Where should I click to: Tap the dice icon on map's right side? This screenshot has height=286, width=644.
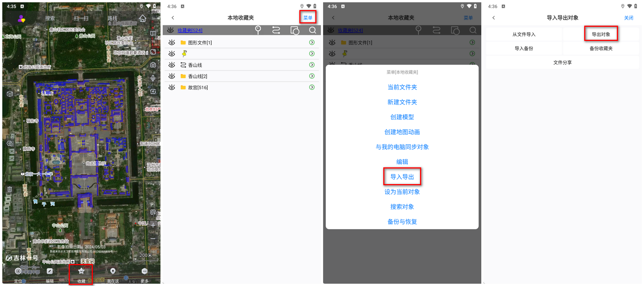[x=153, y=212]
